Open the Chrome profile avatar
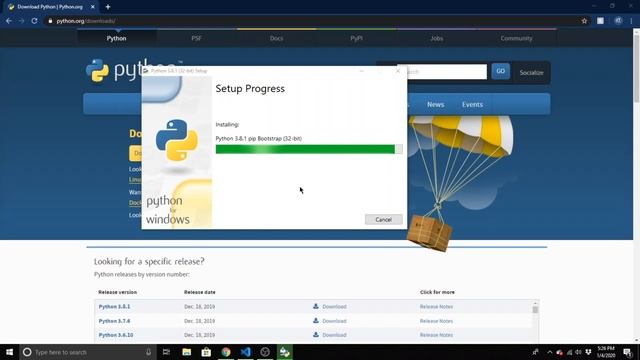Image resolution: width=640 pixels, height=360 pixels. click(618, 21)
